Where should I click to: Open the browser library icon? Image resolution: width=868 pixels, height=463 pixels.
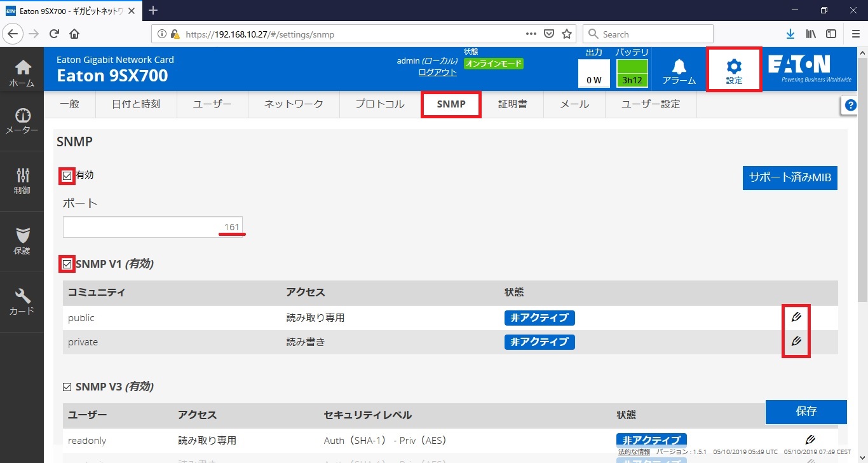[x=811, y=34]
